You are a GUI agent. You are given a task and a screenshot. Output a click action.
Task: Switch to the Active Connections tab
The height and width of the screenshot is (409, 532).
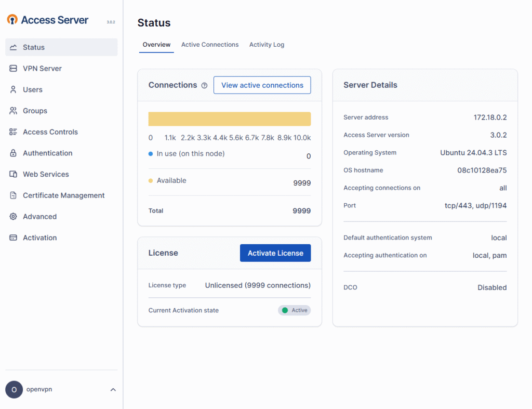(210, 45)
